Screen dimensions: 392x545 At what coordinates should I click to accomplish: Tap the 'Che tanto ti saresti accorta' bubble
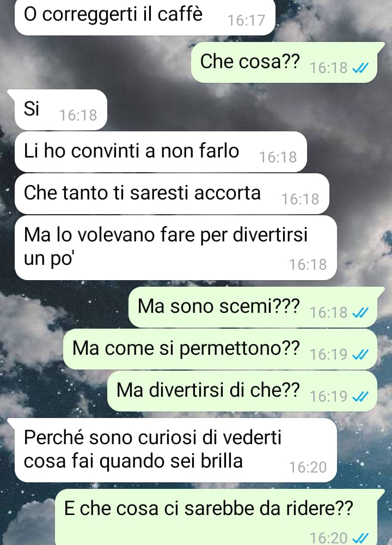(172, 193)
